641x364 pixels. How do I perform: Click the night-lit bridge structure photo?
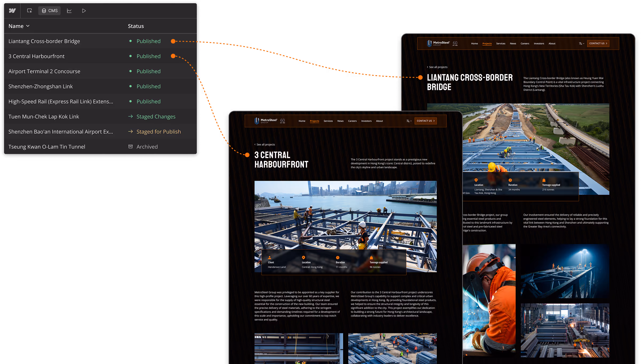[565, 271]
